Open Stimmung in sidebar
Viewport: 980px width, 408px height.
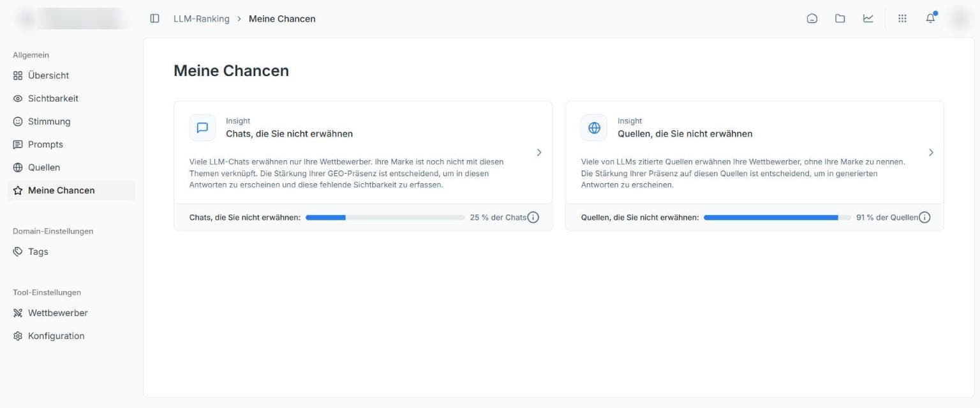pos(71,121)
